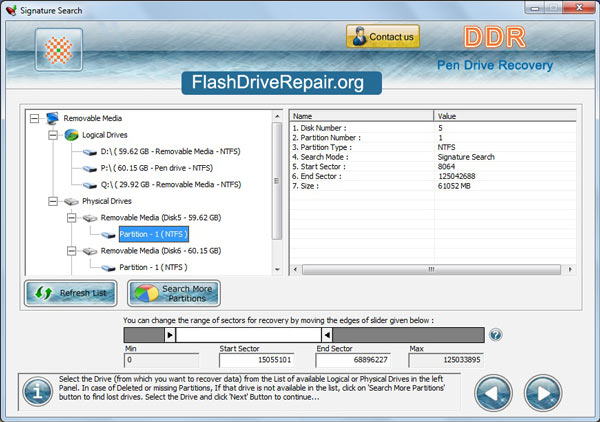Click the Search Mode row
The image size is (600, 422).
(433, 157)
